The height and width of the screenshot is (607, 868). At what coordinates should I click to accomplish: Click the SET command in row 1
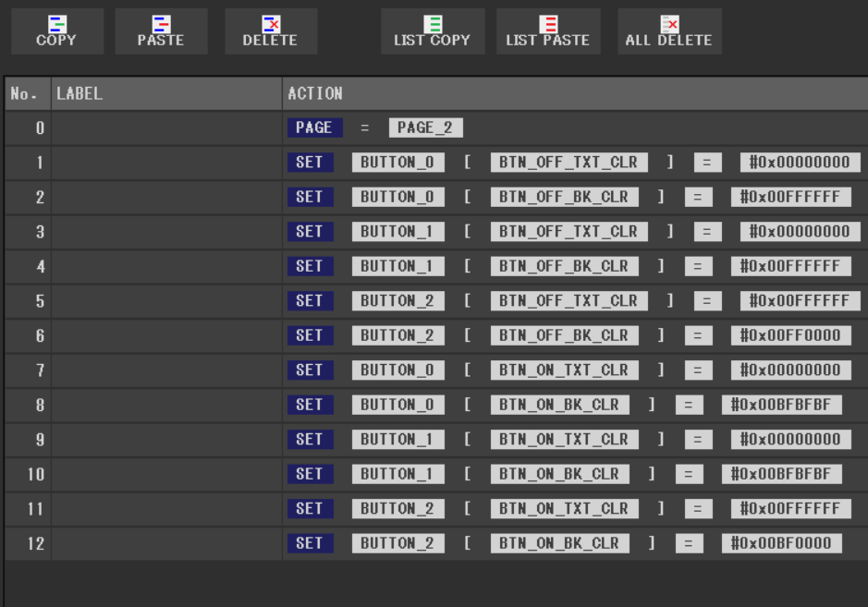pos(310,163)
